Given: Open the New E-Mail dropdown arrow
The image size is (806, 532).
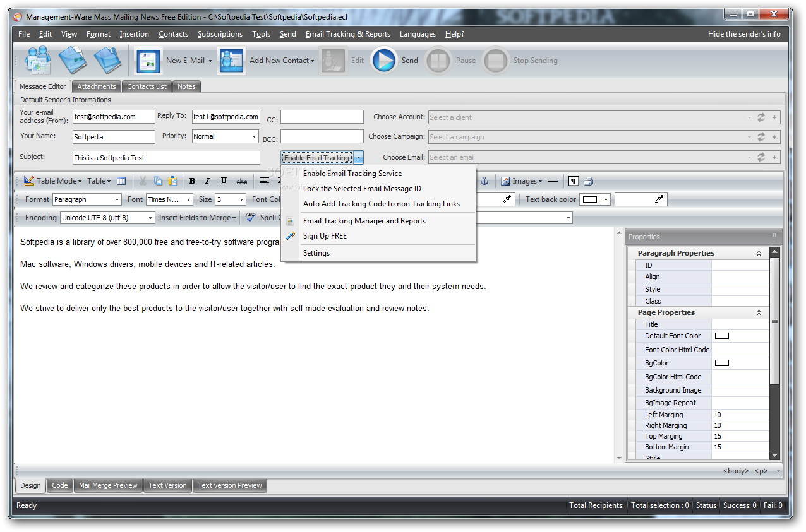Looking at the screenshot, I should tap(211, 61).
